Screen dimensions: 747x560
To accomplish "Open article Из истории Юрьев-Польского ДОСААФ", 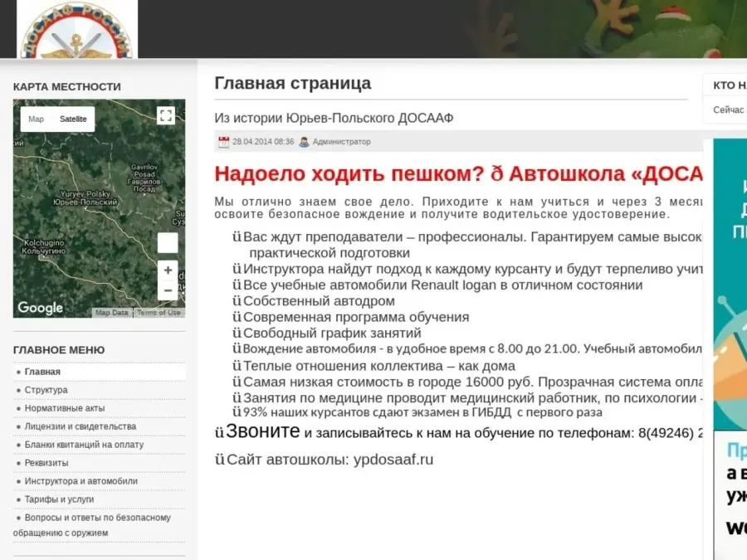I will point(334,118).
